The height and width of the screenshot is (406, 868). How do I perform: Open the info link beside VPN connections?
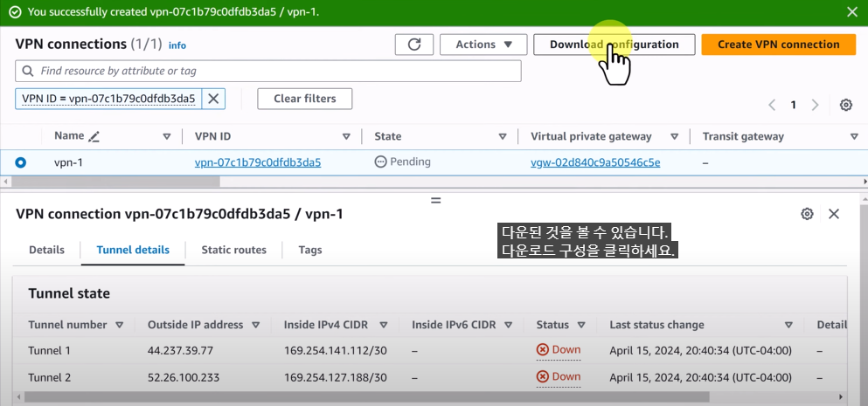pos(177,46)
